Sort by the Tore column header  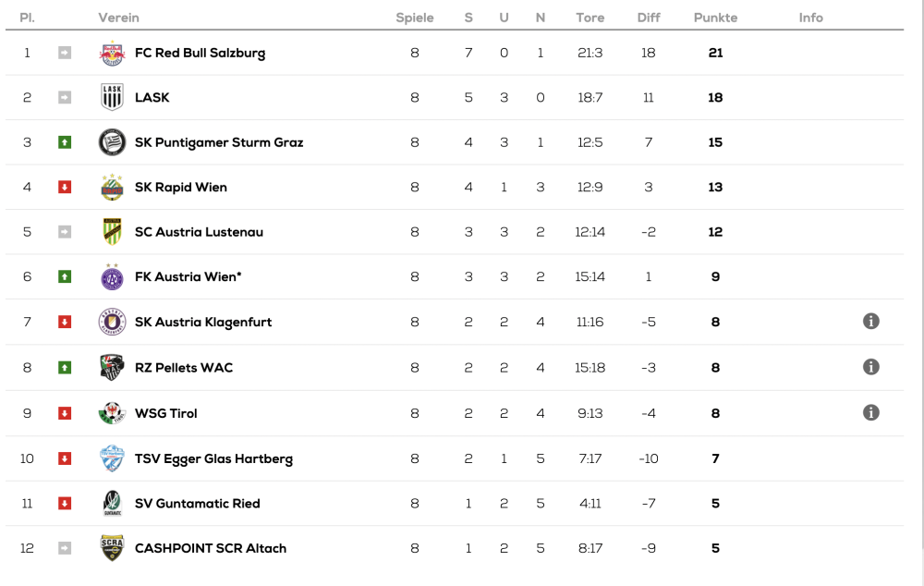(590, 18)
